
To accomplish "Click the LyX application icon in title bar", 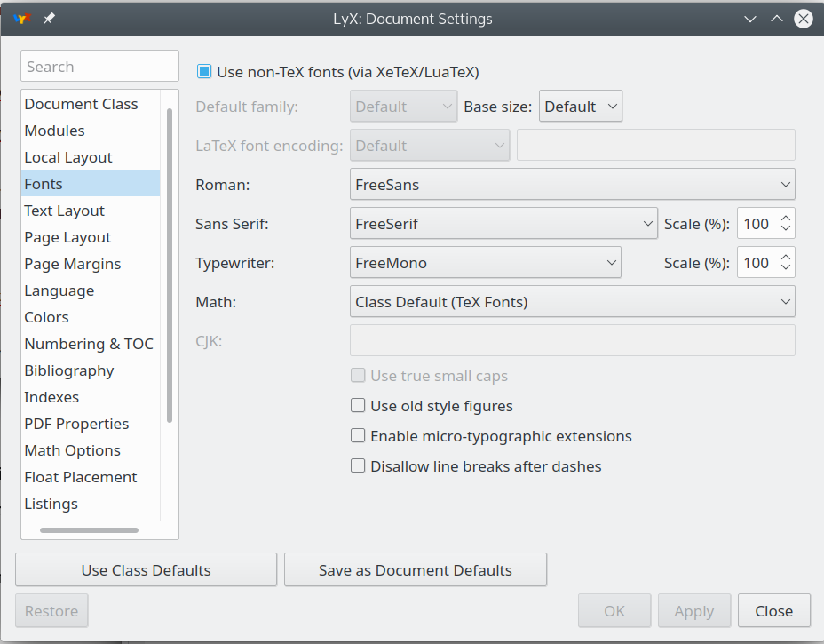I will click(x=23, y=19).
